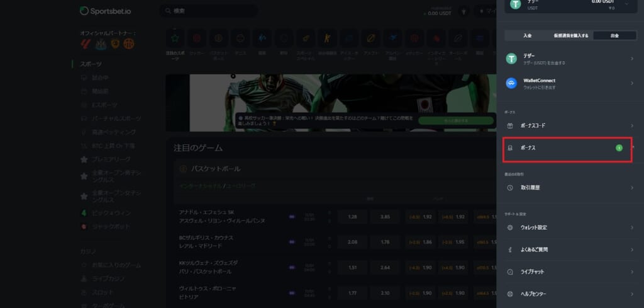The image size is (644, 308).
Task: Select the サッカー sport category icon
Action: [x=197, y=38]
